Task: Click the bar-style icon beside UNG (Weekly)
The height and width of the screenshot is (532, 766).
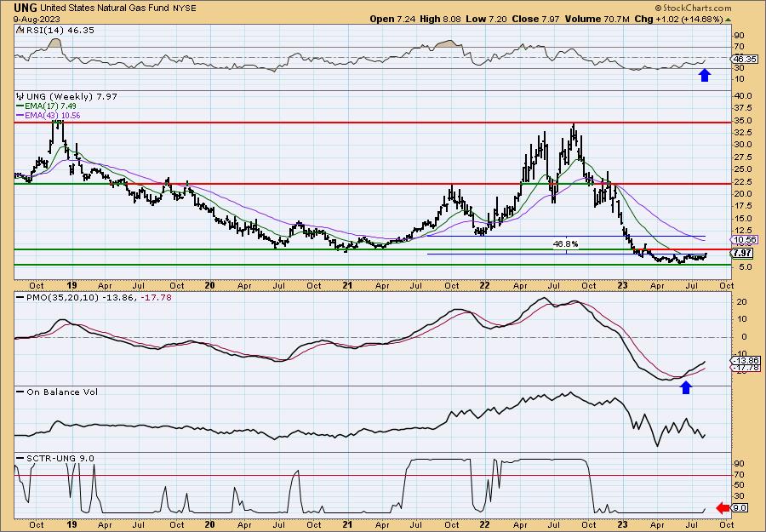Action: [20, 96]
